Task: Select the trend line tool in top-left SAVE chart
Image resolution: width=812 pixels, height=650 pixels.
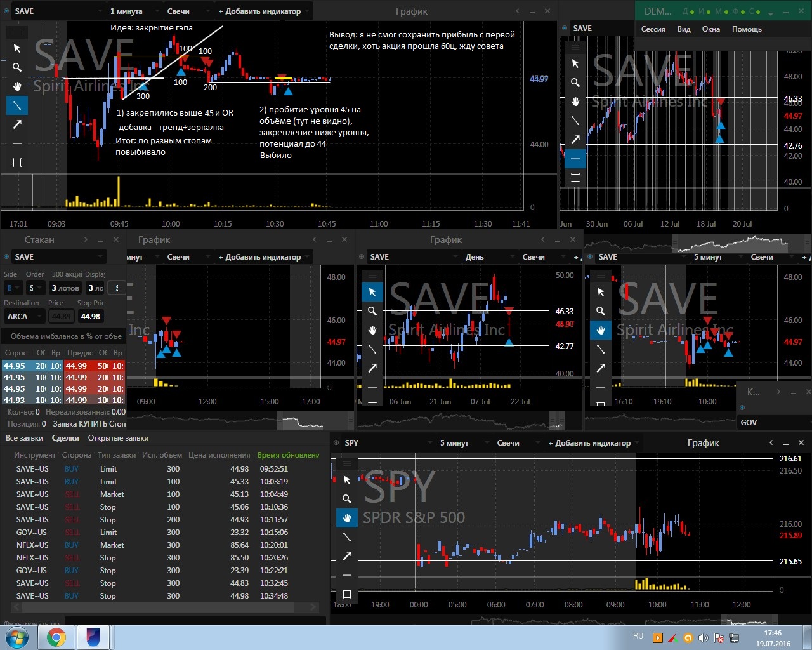Action: (x=17, y=105)
